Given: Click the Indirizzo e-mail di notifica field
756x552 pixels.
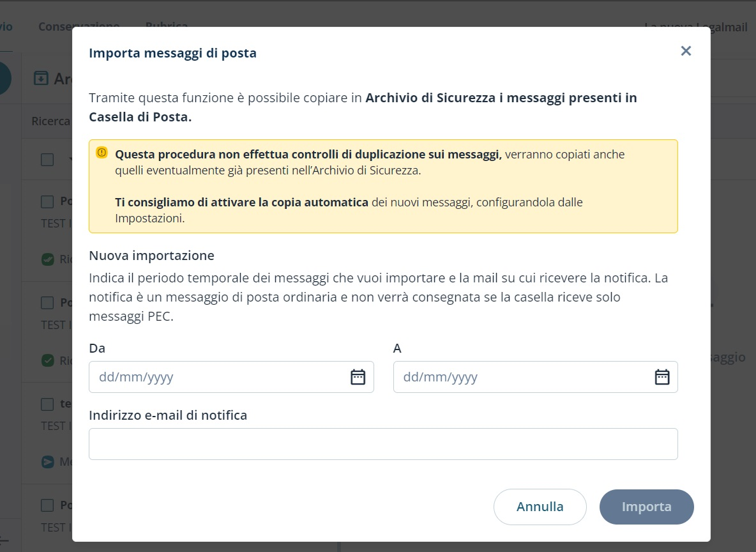Looking at the screenshot, I should [383, 444].
